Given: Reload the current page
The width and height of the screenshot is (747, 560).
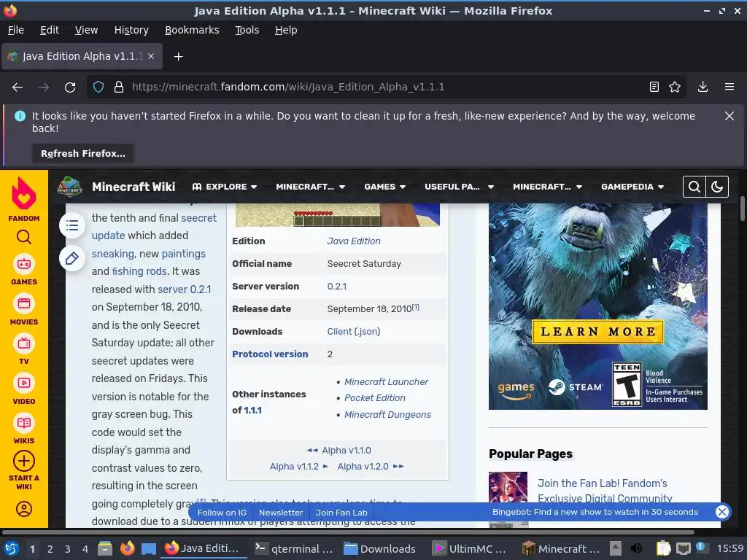Looking at the screenshot, I should (x=70, y=87).
